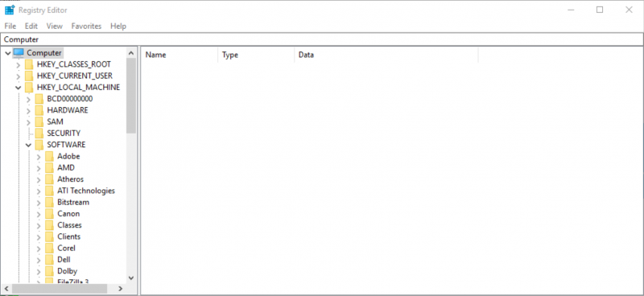Image resolution: width=644 pixels, height=296 pixels.
Task: Click the HARDWARE folder icon
Action: pyautogui.click(x=39, y=110)
